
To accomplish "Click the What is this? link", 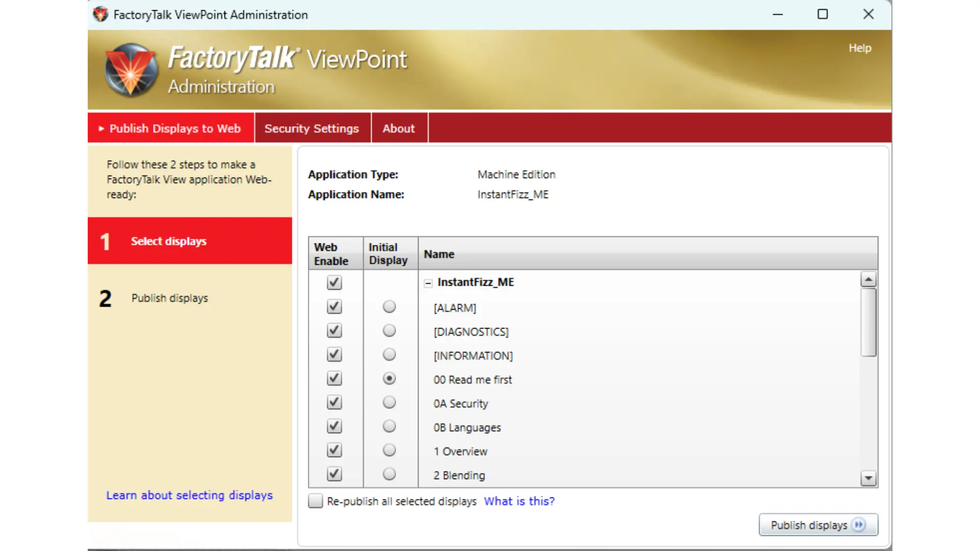I will (519, 501).
